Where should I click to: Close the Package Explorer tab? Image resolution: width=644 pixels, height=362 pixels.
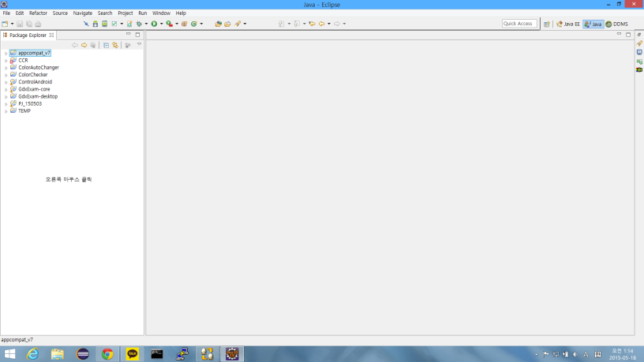coord(52,35)
